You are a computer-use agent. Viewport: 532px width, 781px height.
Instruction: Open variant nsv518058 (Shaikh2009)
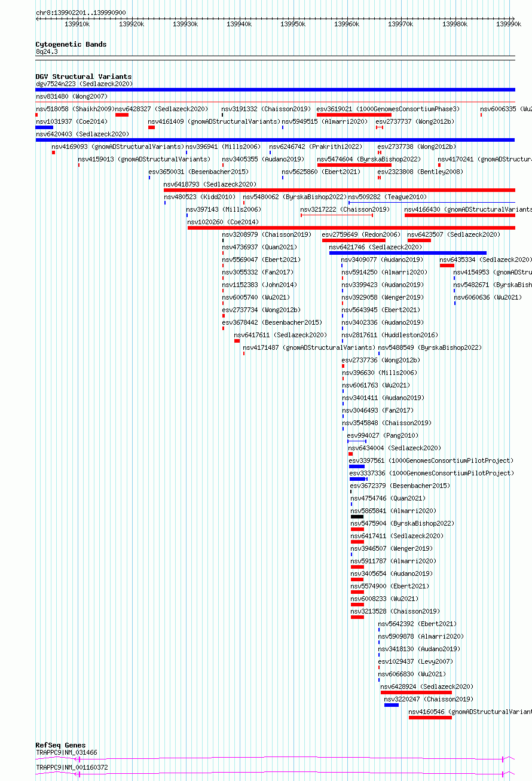click(x=75, y=109)
